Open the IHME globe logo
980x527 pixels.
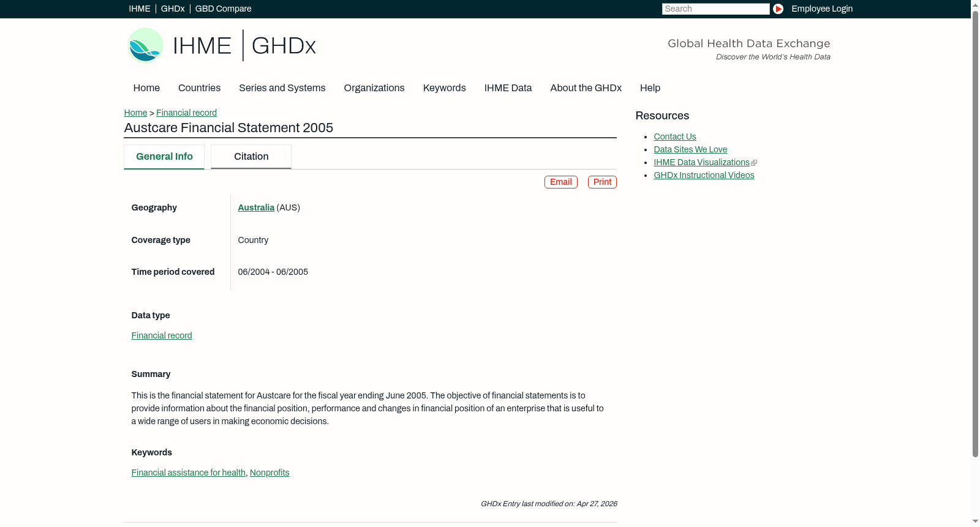145,45
